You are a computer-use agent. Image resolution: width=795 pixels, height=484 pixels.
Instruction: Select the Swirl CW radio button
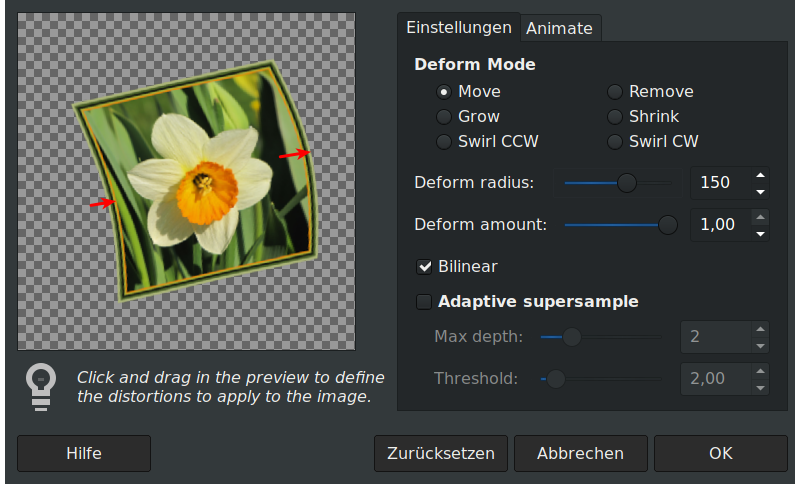pyautogui.click(x=615, y=142)
